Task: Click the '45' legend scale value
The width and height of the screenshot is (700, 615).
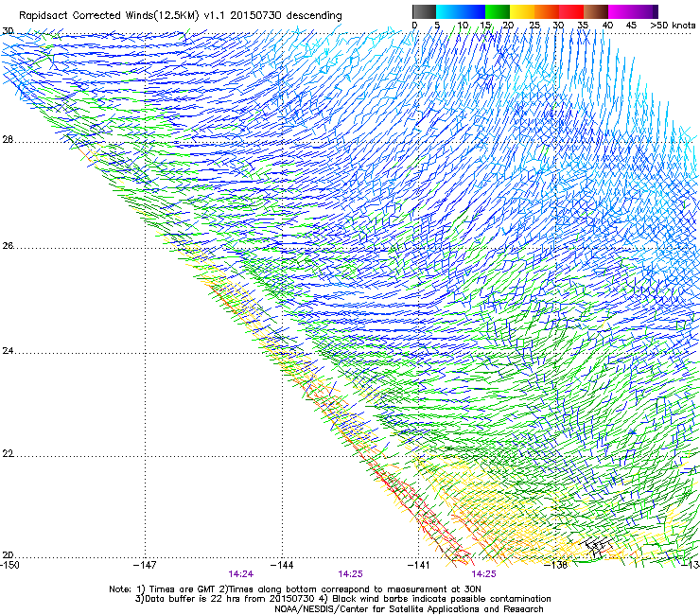Action: pyautogui.click(x=631, y=26)
